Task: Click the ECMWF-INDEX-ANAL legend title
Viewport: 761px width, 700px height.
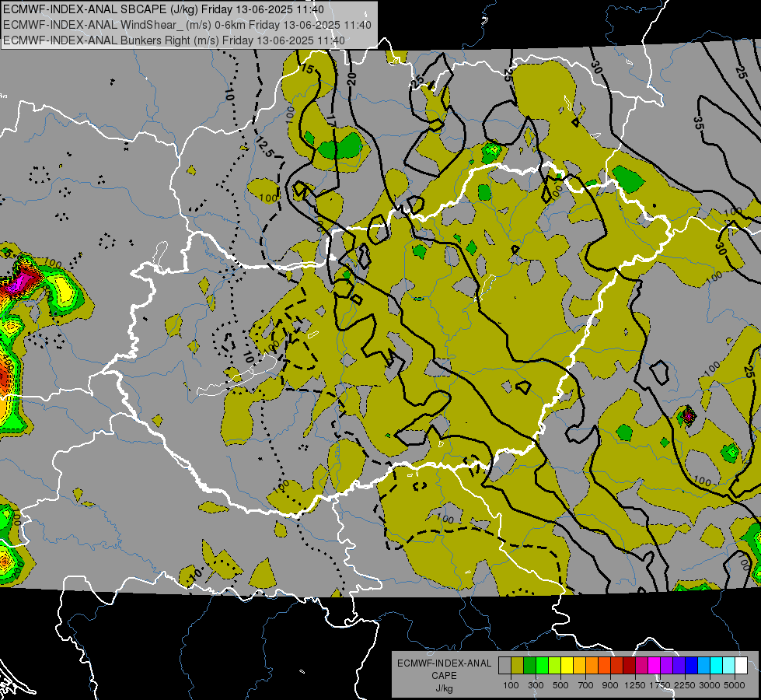Action: point(445,663)
